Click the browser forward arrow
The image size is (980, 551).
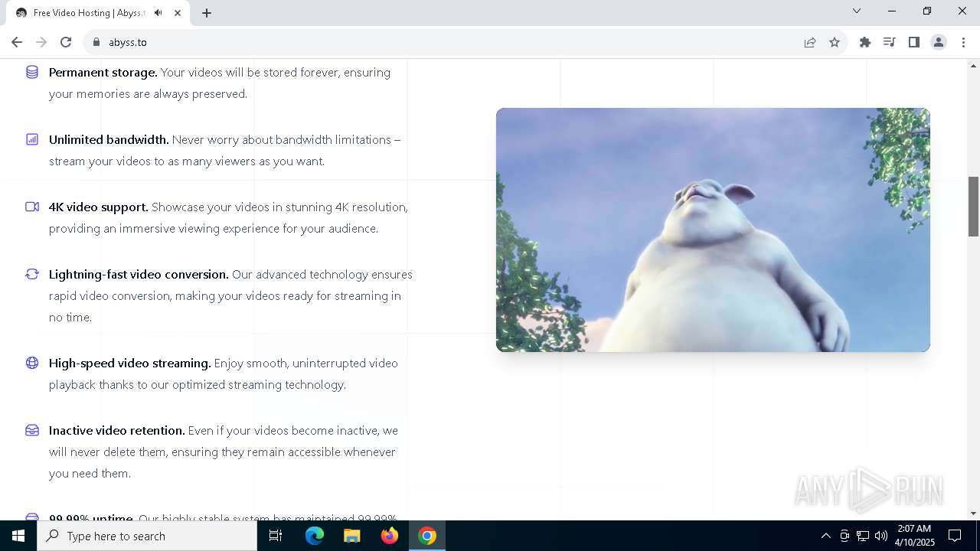(x=41, y=42)
